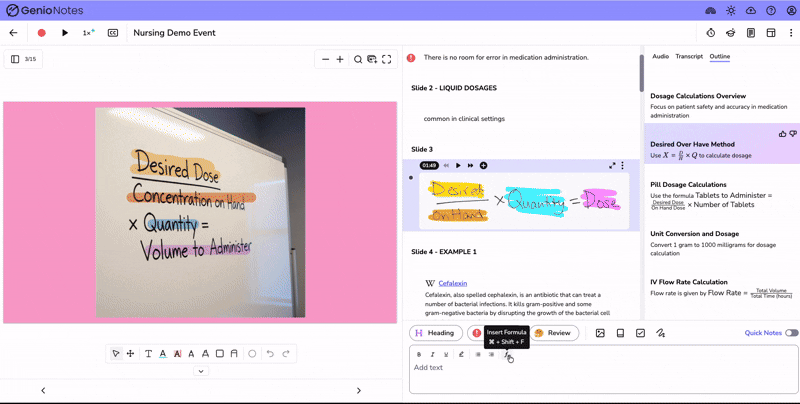Skip forward in the 01:49 note clip
Image resolution: width=800 pixels, height=404 pixels.
(470, 165)
